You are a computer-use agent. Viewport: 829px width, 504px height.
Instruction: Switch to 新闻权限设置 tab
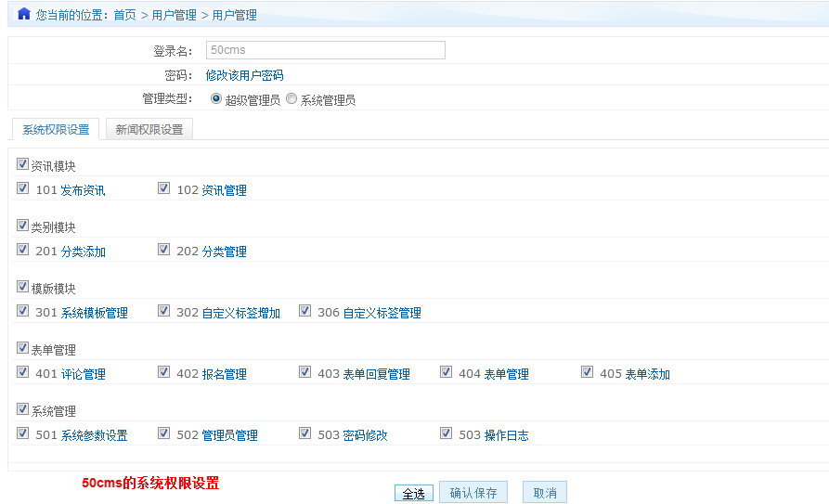pos(149,130)
